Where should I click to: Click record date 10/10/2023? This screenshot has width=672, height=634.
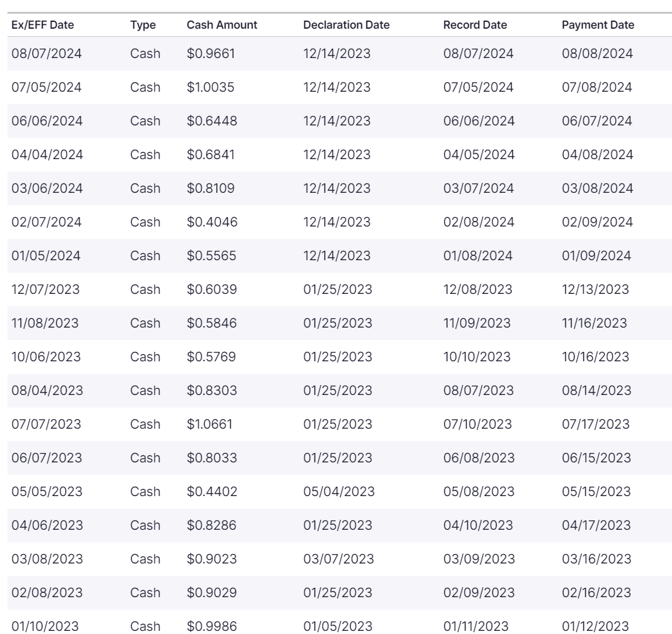point(477,357)
